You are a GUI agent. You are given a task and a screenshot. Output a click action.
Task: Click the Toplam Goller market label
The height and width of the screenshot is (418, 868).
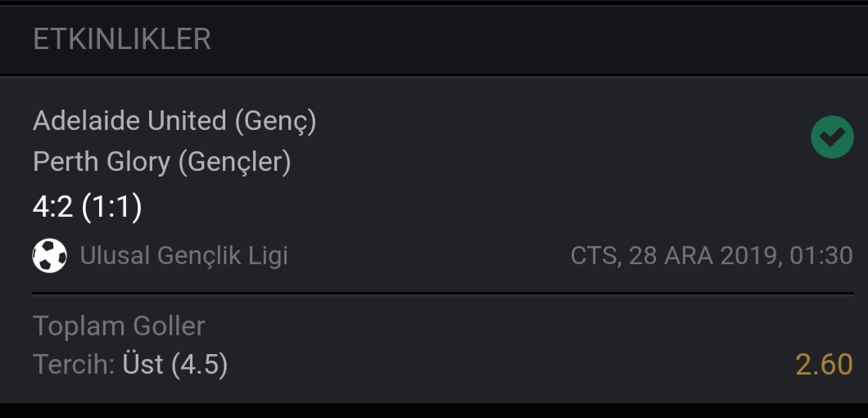(119, 326)
